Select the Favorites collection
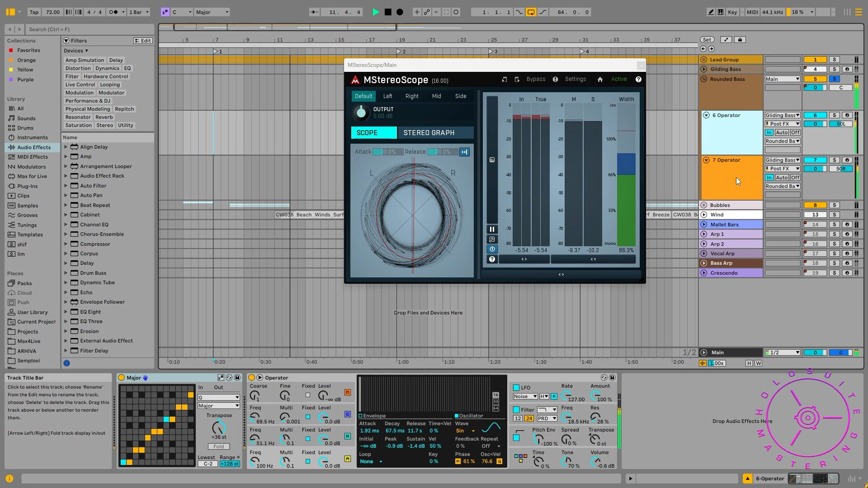The height and width of the screenshot is (488, 868). [28, 50]
